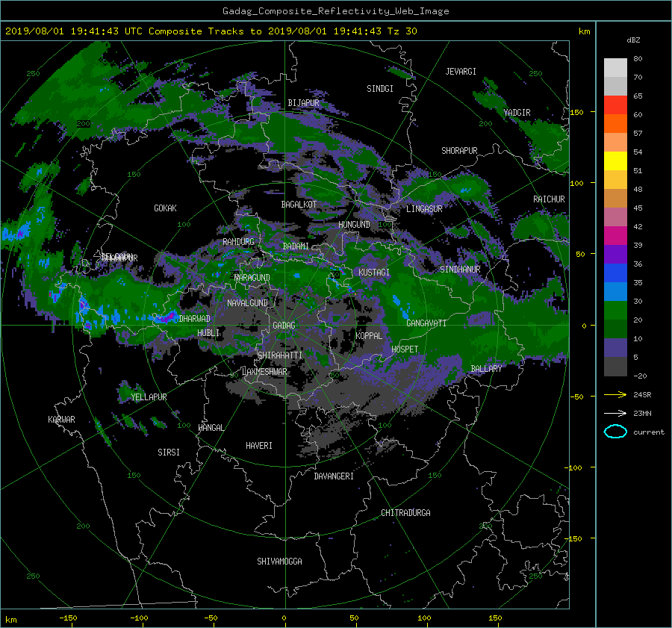Click the 'SINDGI' city label

pos(380,89)
